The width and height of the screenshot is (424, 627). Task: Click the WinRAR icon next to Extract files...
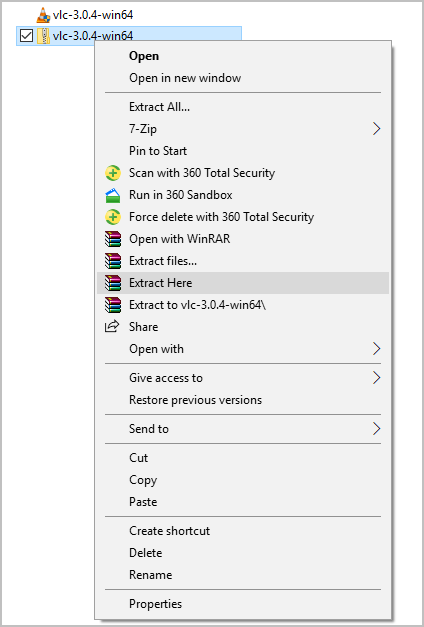coord(113,261)
